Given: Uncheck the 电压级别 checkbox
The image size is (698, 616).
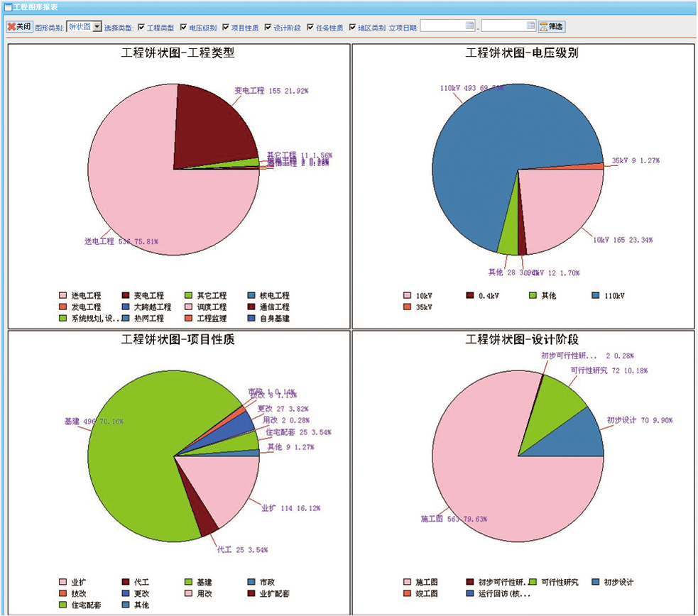Looking at the screenshot, I should 184,28.
